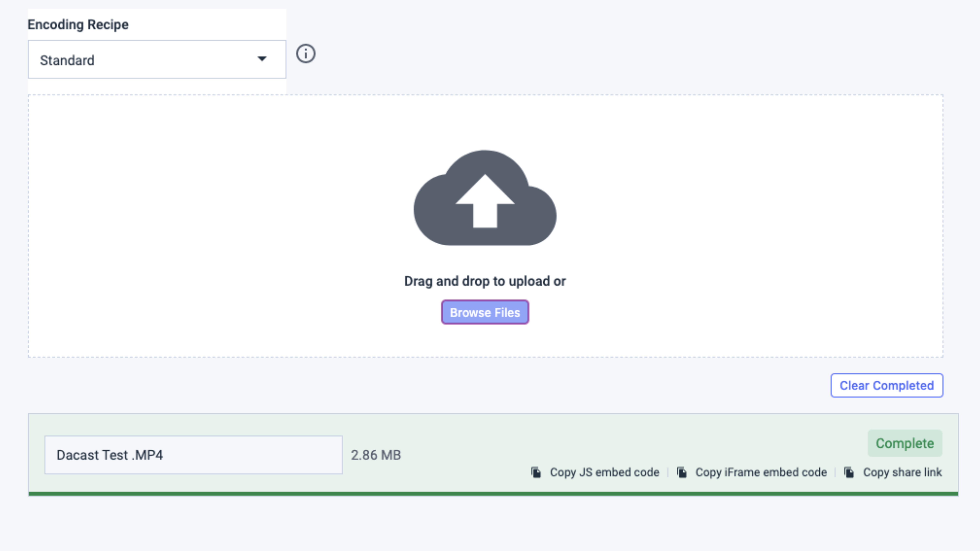Click the cloud upload icon
The height and width of the screenshot is (551, 980).
coord(485,198)
